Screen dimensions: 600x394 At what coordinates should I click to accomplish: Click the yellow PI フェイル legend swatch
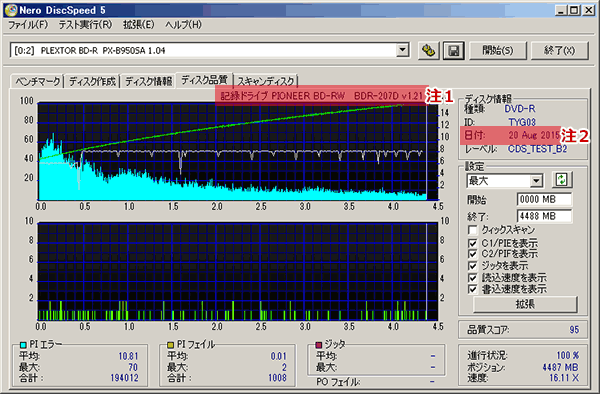(171, 345)
